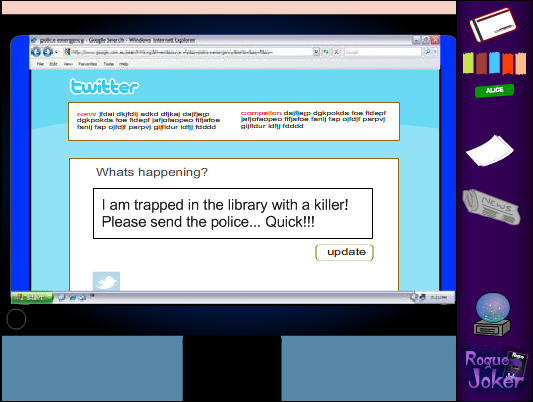Click the green Start button
Viewport: 533px width, 402px height.
coord(32,298)
